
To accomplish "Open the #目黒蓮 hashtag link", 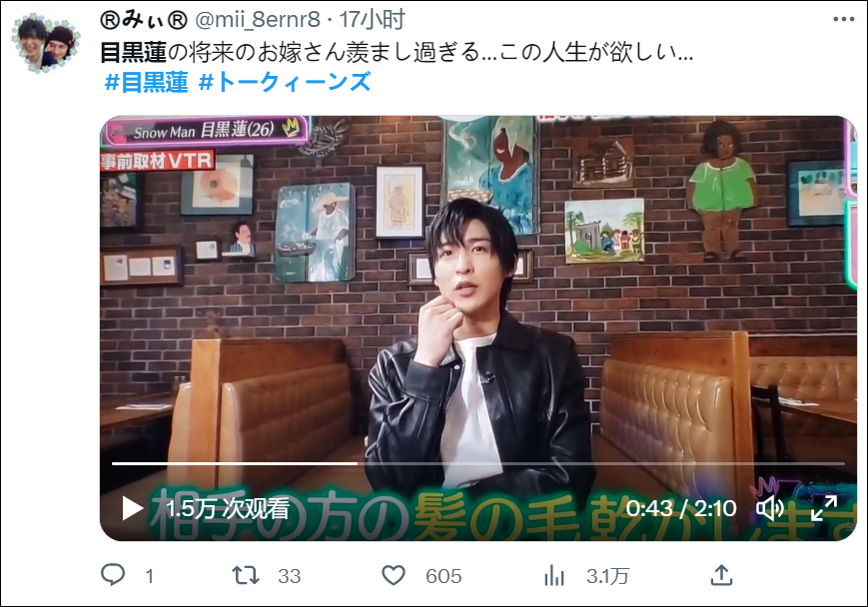I will [147, 82].
